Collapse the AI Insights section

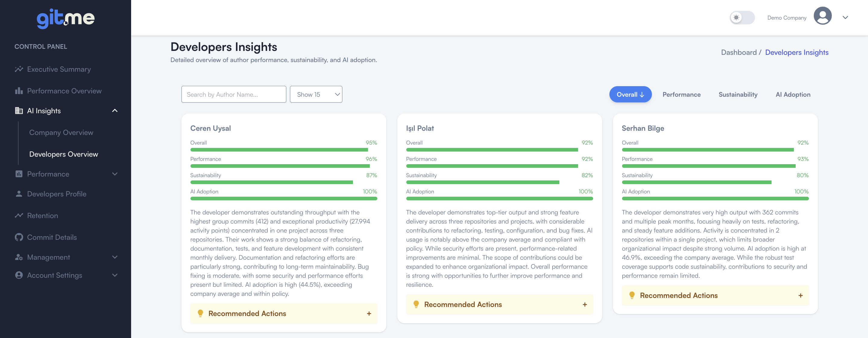(x=115, y=111)
